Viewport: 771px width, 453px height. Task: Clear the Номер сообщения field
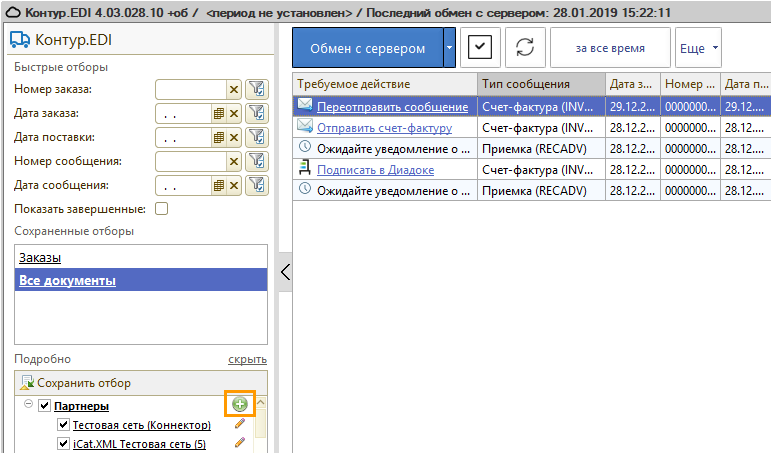point(234,161)
